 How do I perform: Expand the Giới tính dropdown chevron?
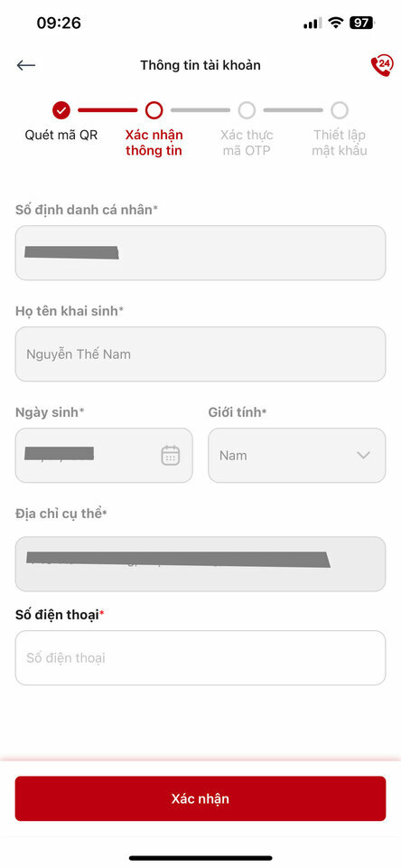[x=363, y=455]
